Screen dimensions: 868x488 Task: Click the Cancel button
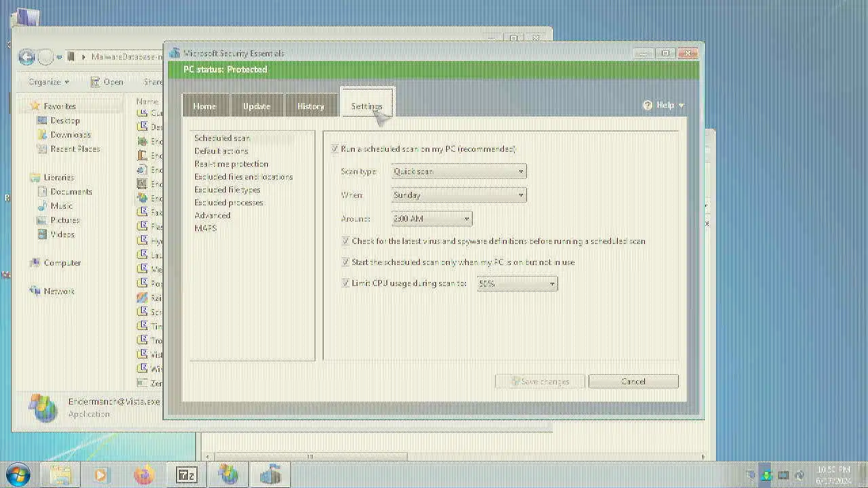tap(633, 382)
